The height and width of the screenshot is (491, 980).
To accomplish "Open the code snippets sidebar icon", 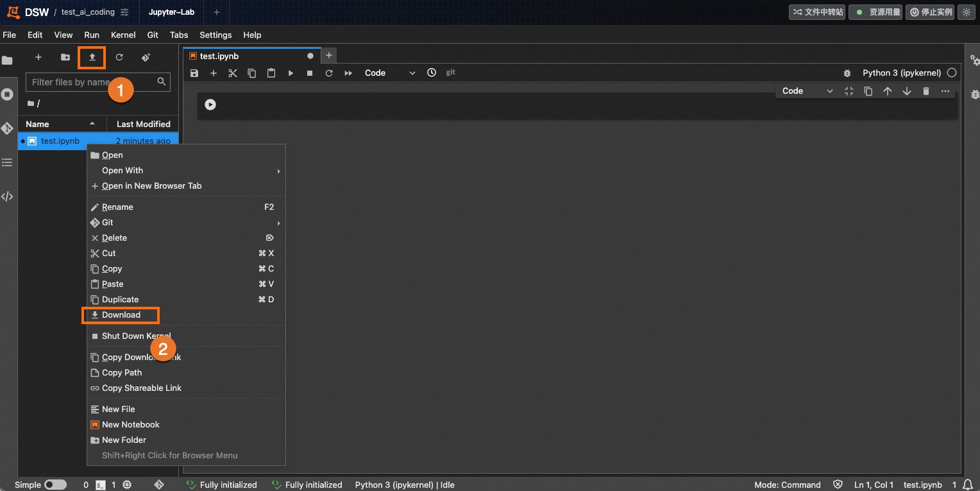I will tap(7, 196).
